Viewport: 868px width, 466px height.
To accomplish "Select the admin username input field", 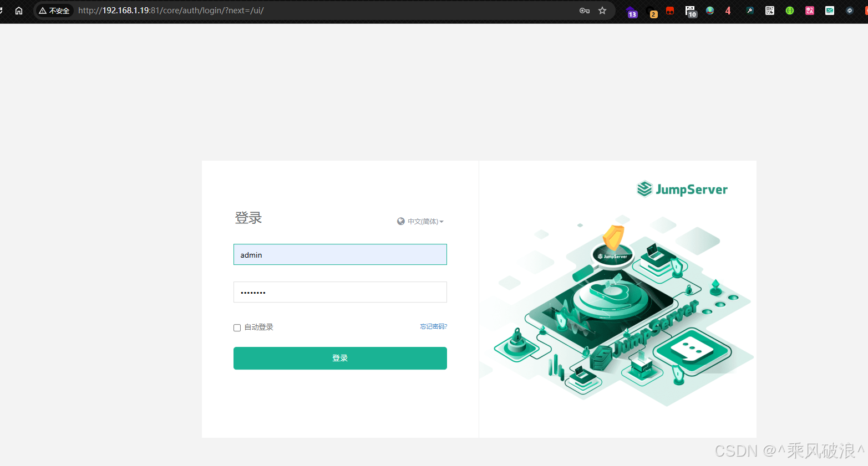I will click(340, 254).
